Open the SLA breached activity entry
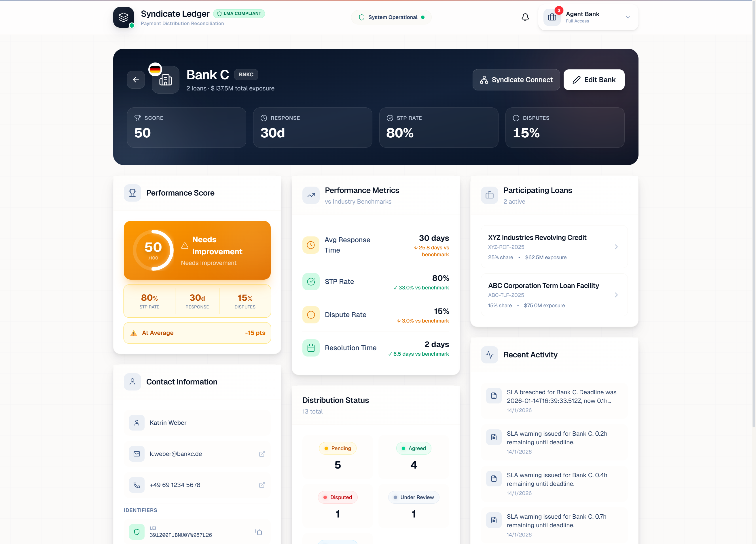This screenshot has height=544, width=756. (x=554, y=401)
